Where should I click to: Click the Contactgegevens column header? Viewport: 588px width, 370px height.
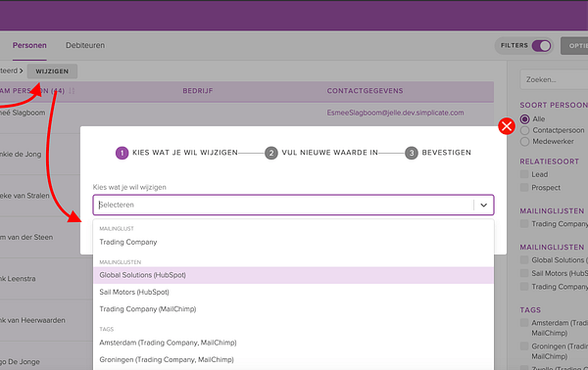[365, 91]
